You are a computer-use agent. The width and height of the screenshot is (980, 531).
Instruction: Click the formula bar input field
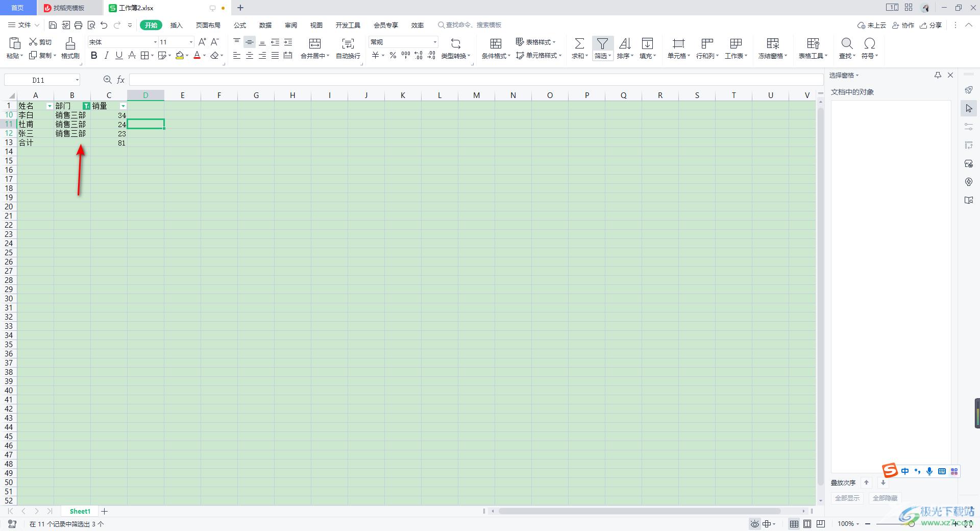pyautogui.click(x=476, y=80)
